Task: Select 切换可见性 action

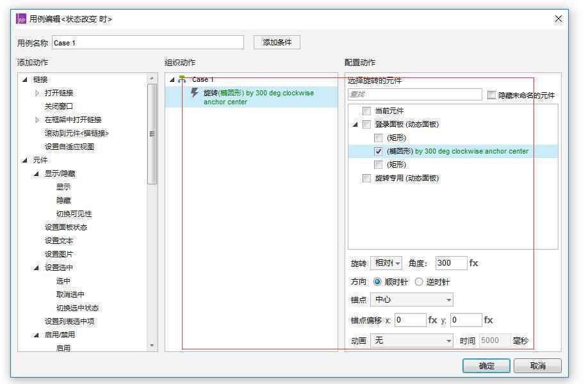Action: pos(74,214)
